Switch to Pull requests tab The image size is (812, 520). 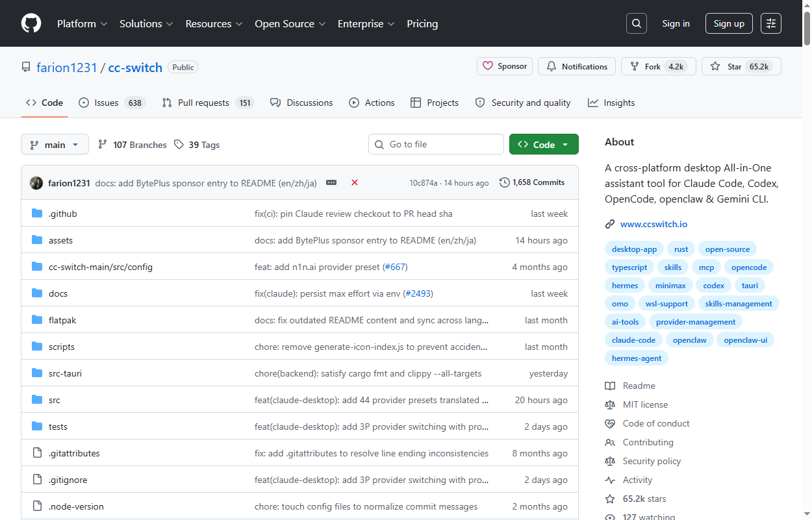pyautogui.click(x=207, y=103)
